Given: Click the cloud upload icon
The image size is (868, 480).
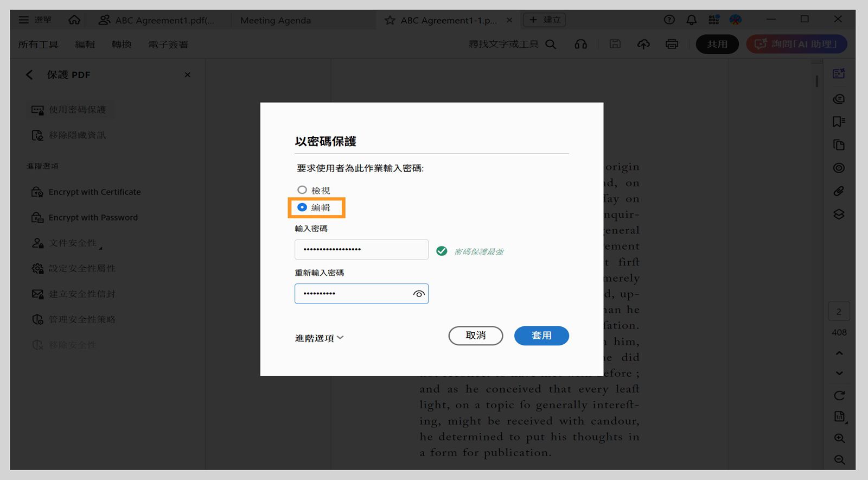Looking at the screenshot, I should (x=643, y=44).
